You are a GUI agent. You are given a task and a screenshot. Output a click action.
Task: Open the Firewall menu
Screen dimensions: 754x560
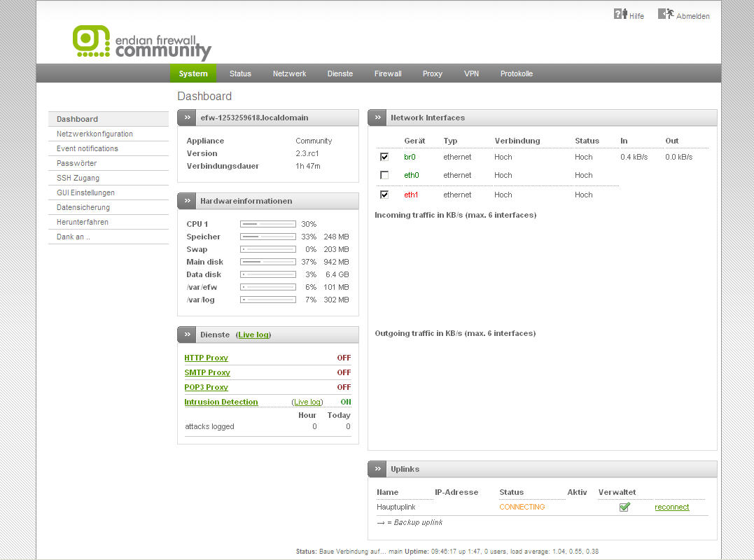pos(388,73)
